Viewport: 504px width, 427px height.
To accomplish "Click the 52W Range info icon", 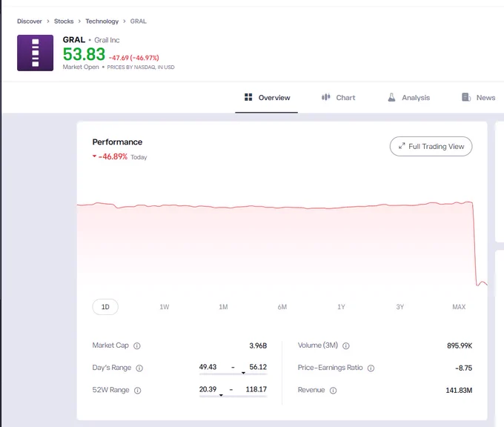I will [x=138, y=391].
